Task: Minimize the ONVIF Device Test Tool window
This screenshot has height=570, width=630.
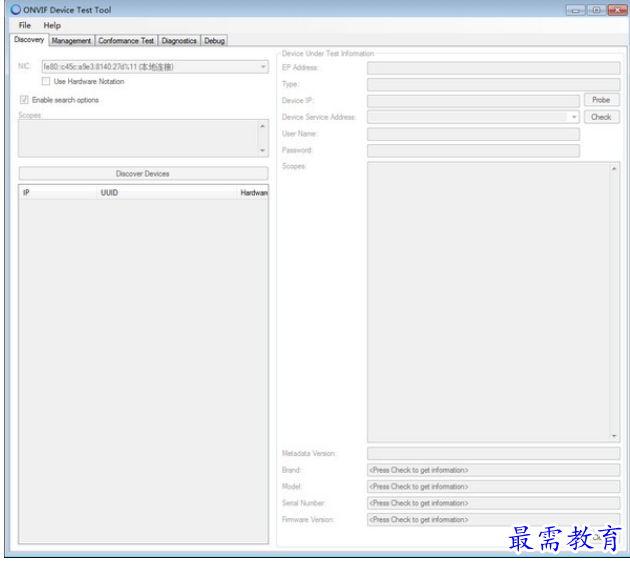Action: (x=575, y=10)
